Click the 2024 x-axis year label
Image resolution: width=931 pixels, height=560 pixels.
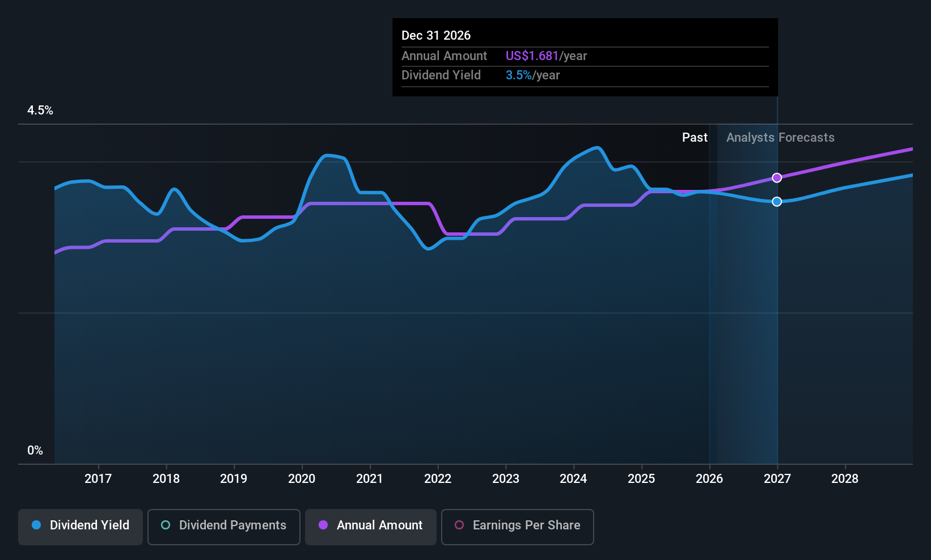(573, 478)
